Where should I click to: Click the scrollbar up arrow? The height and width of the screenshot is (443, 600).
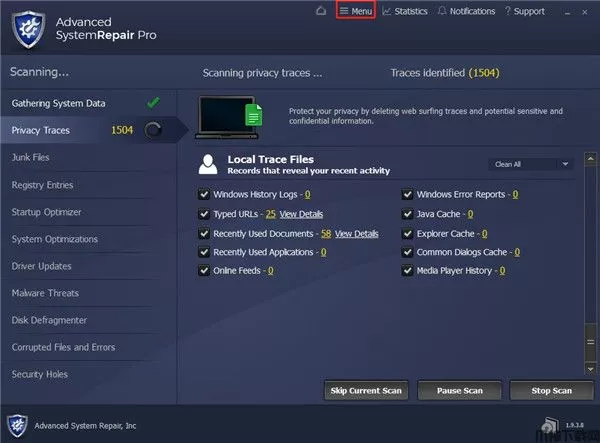point(590,158)
